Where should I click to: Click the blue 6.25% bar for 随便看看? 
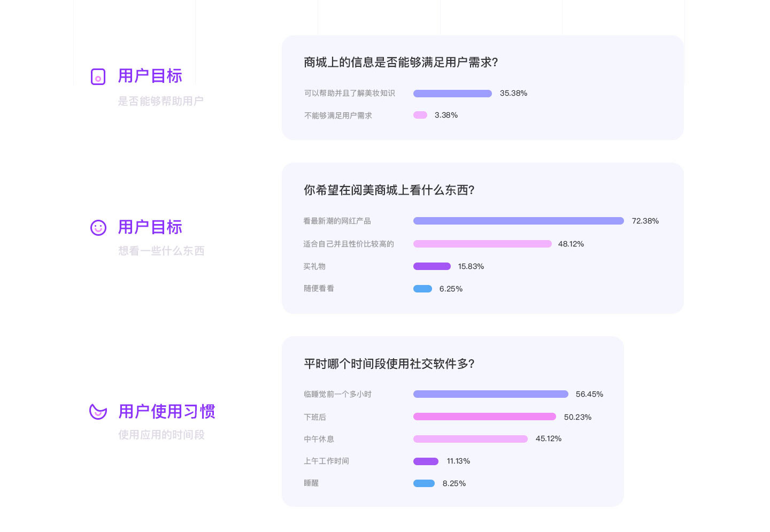point(422,289)
